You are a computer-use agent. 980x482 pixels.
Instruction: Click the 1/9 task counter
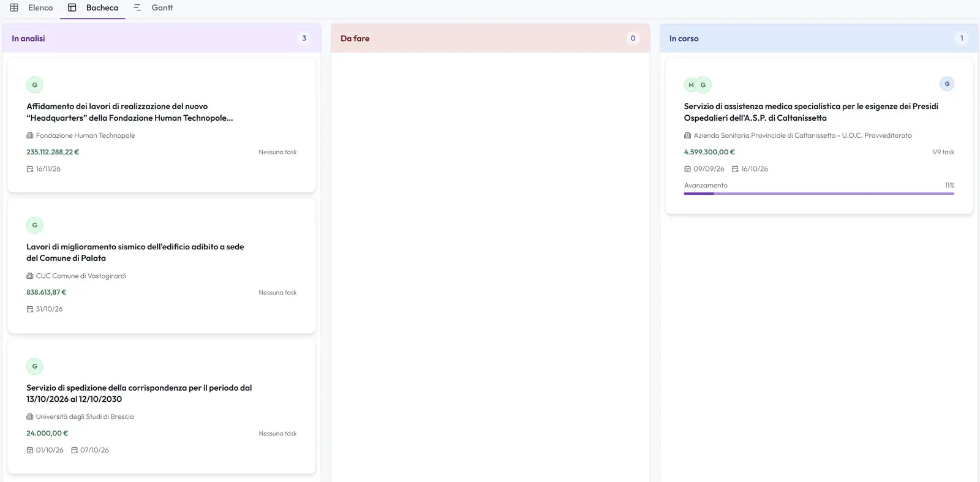click(x=943, y=152)
